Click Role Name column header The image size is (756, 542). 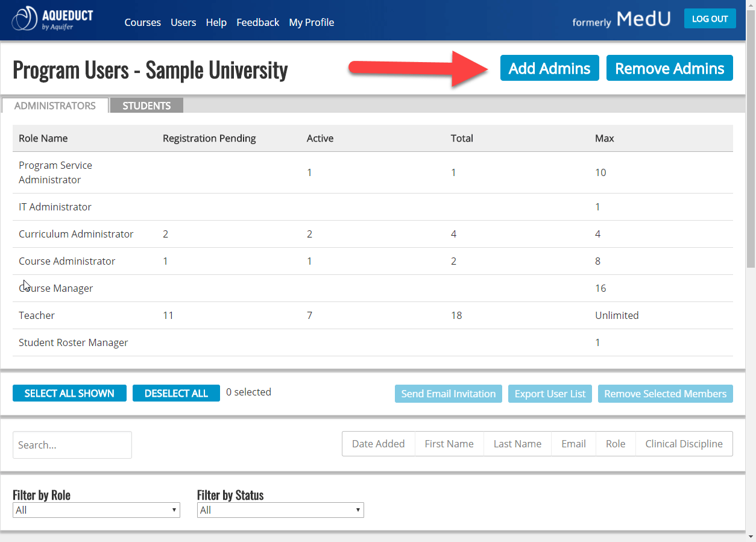click(x=43, y=138)
